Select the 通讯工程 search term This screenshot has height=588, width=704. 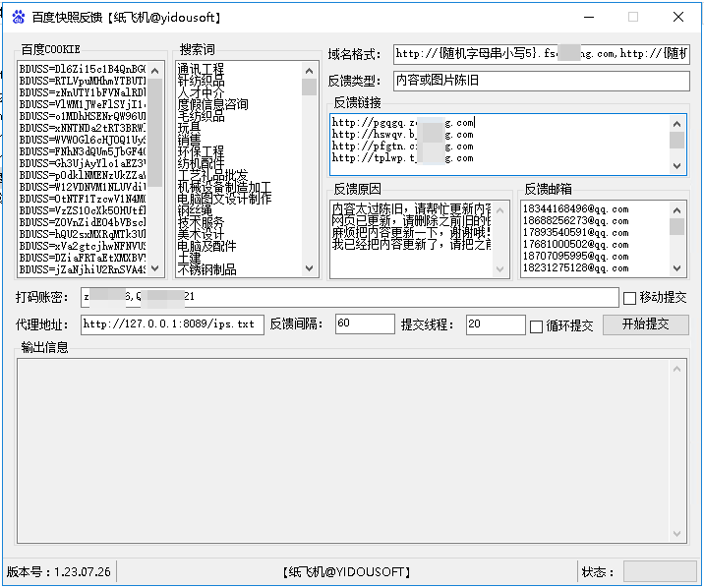[x=201, y=69]
